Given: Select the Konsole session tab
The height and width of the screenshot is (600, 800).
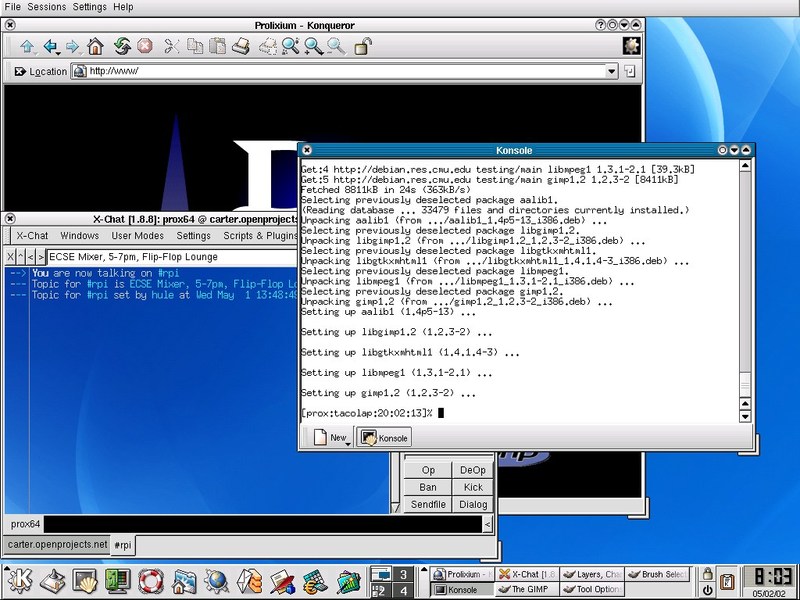Looking at the screenshot, I should 384,438.
